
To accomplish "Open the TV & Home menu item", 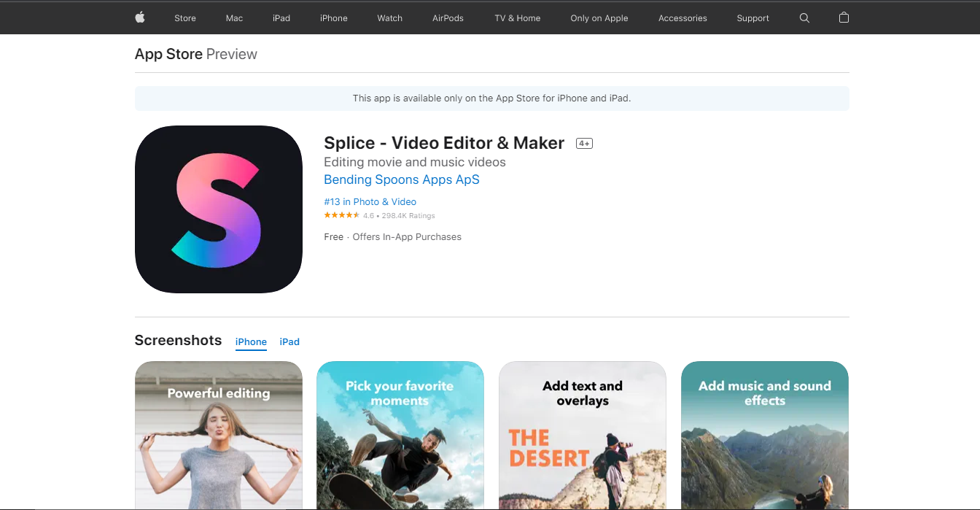I will [x=518, y=18].
